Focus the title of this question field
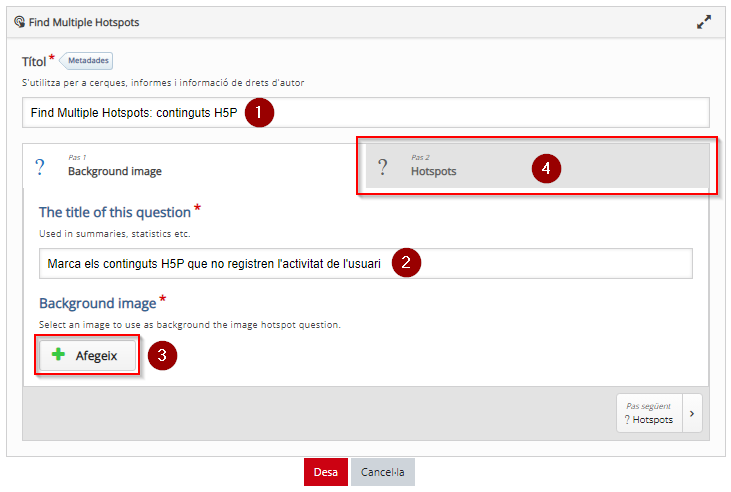The height and width of the screenshot is (492, 731). 366,263
